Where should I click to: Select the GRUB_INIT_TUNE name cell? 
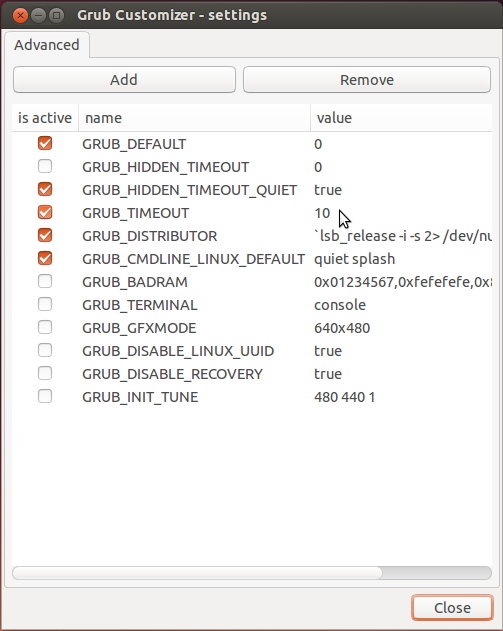point(140,397)
